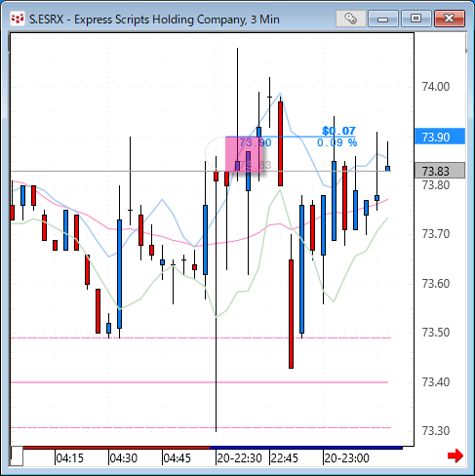This screenshot has width=475, height=476.
Task: Click the blue session bar on the time axis
Action: pyautogui.click(x=306, y=448)
